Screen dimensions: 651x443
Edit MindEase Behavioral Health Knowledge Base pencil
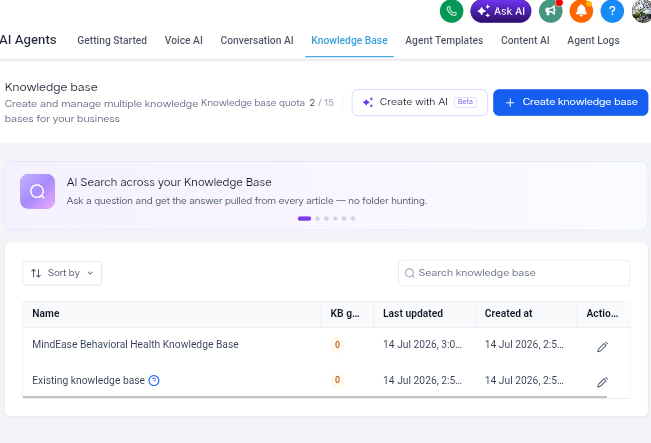[x=602, y=347]
